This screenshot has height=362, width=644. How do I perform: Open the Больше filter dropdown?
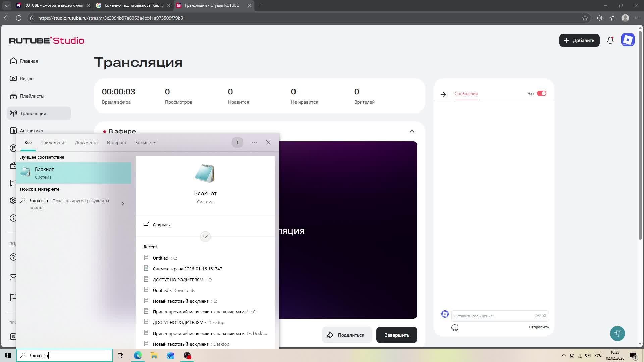(145, 142)
